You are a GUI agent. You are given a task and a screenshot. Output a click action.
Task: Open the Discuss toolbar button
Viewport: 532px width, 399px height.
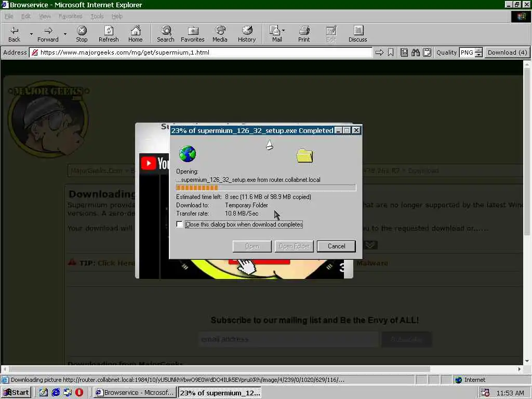tap(357, 34)
